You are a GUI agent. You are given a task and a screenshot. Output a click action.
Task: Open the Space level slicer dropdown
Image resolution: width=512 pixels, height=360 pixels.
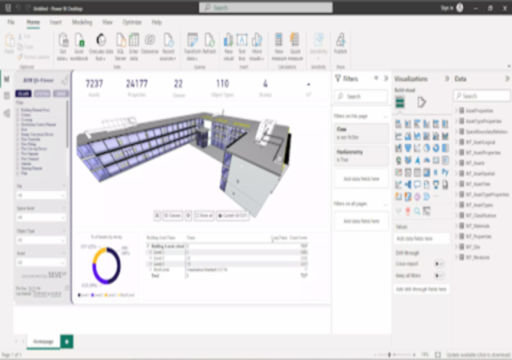(41, 217)
